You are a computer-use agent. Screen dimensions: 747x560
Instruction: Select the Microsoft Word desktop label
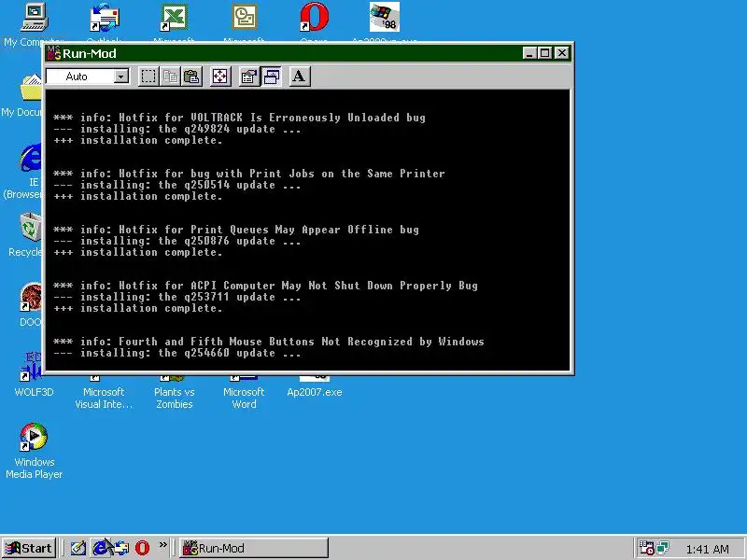click(x=244, y=399)
